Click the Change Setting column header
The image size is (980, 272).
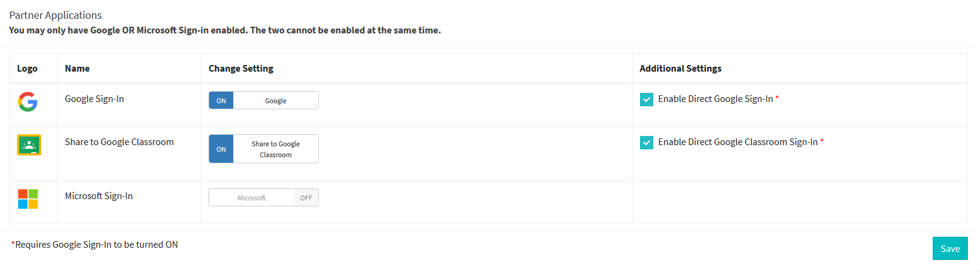point(241,69)
